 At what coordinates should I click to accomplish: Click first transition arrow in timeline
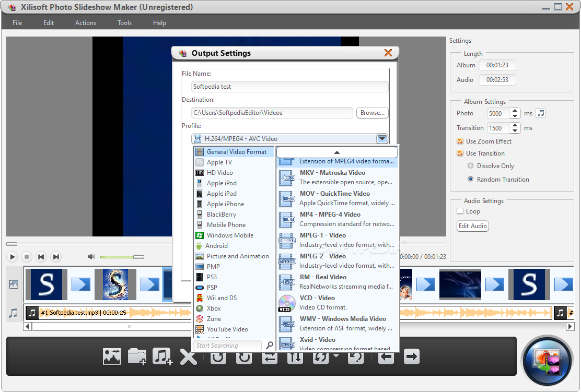coord(81,284)
